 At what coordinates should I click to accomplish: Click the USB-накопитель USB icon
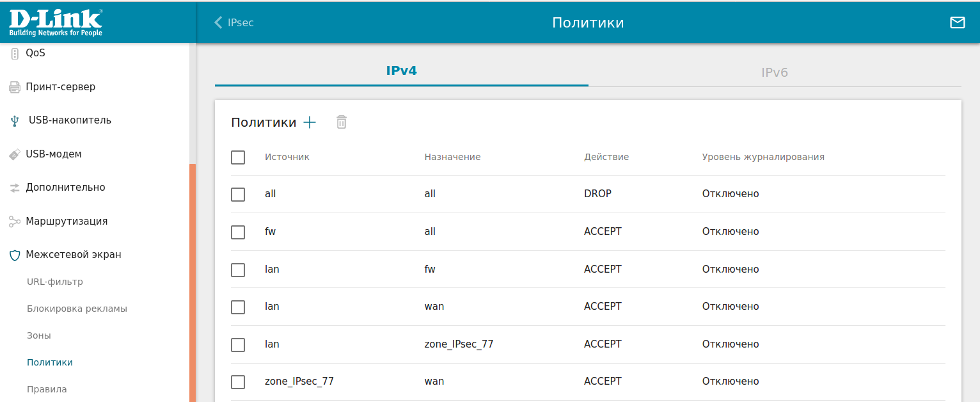(15, 121)
